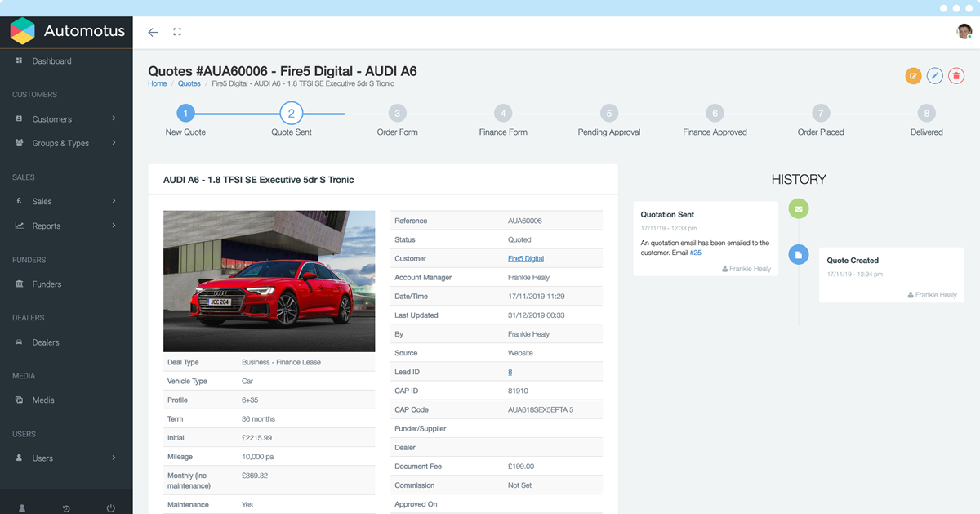The image size is (980, 514).
Task: Click the Initial payment £2215.99
Action: [x=256, y=438]
